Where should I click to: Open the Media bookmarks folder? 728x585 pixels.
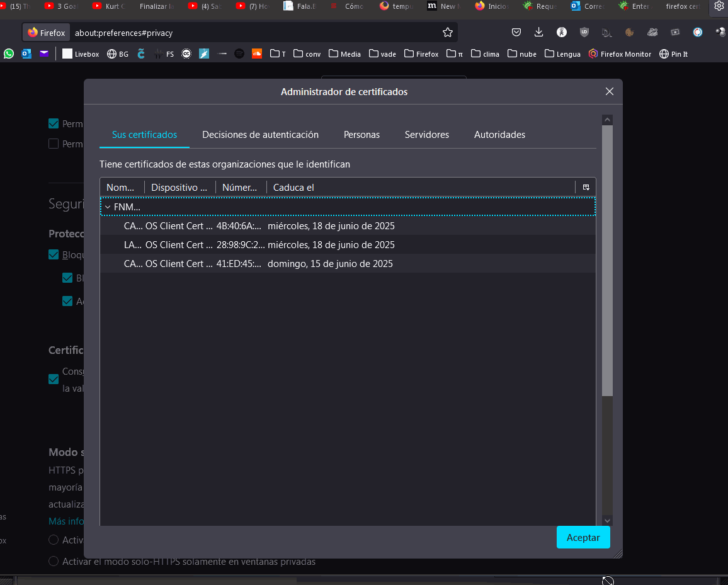click(x=344, y=54)
